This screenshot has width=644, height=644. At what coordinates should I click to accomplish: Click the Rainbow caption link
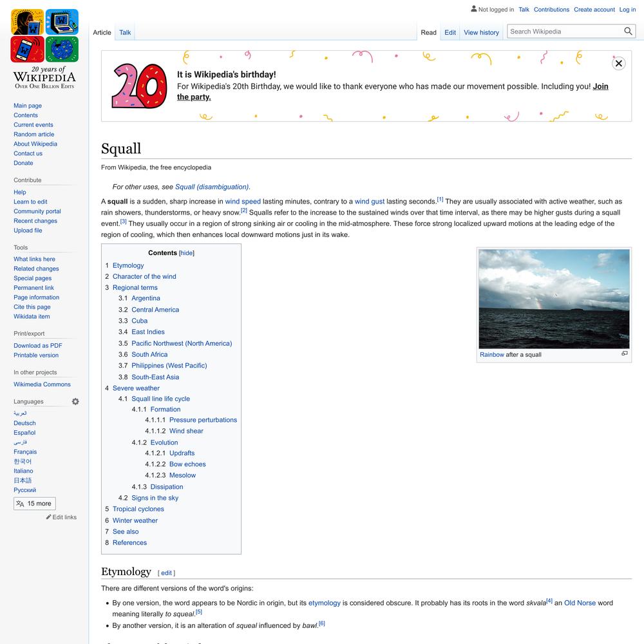click(x=491, y=355)
